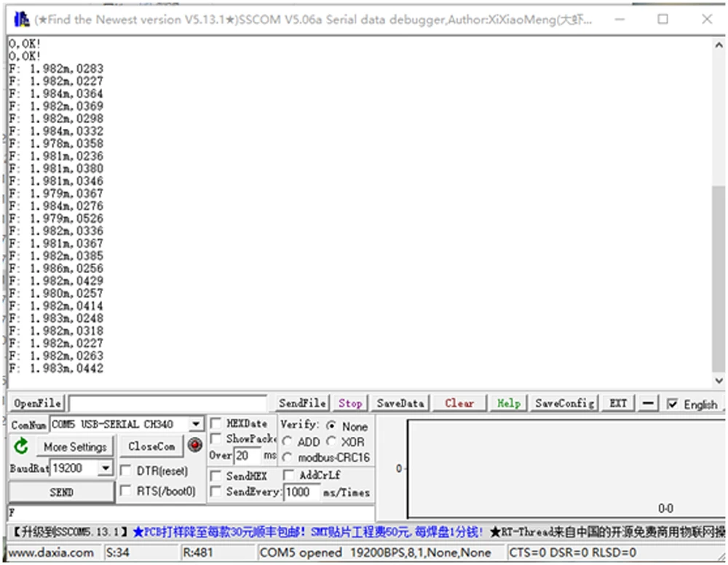This screenshot has height=565, width=728.
Task: Click the SaveData button
Action: [x=400, y=403]
